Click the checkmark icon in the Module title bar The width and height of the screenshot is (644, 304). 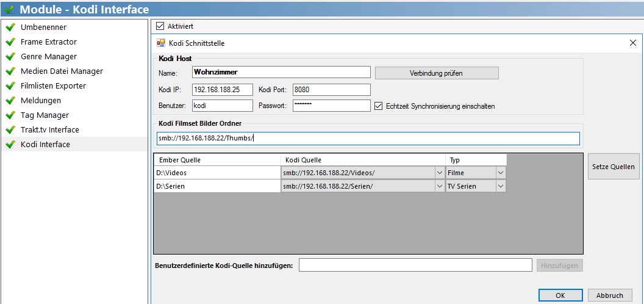tap(10, 9)
